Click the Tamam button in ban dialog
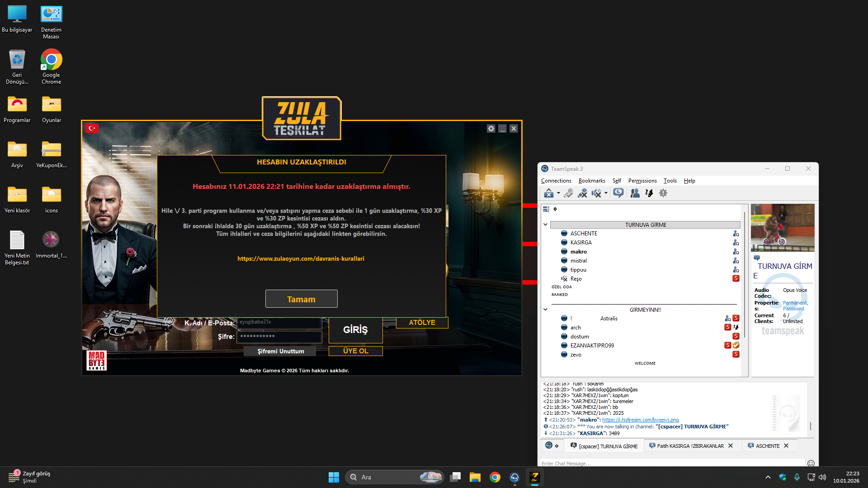Screen dimensions: 868x488 coord(302,299)
